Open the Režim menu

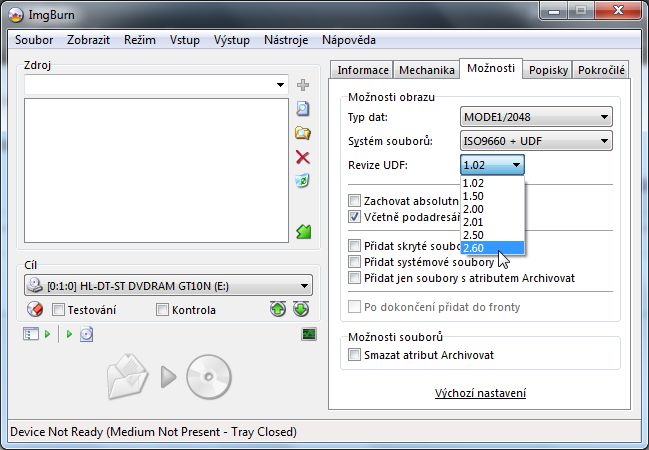pos(140,40)
